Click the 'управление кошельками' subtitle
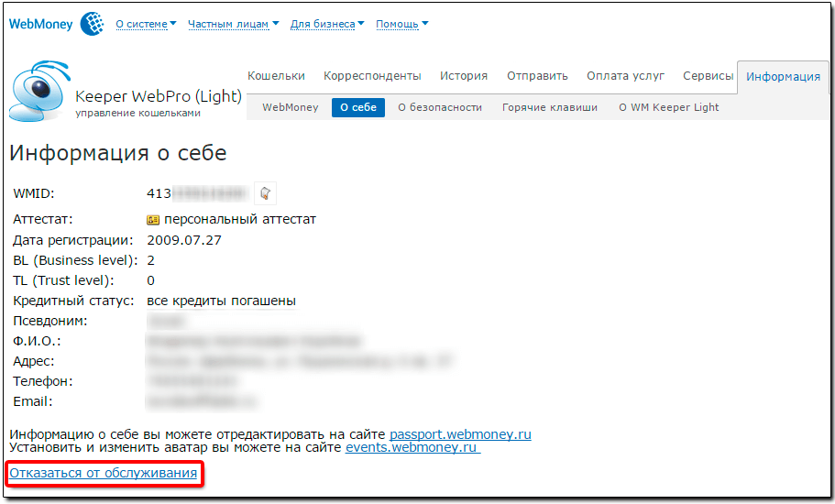The image size is (835, 504). click(x=137, y=113)
